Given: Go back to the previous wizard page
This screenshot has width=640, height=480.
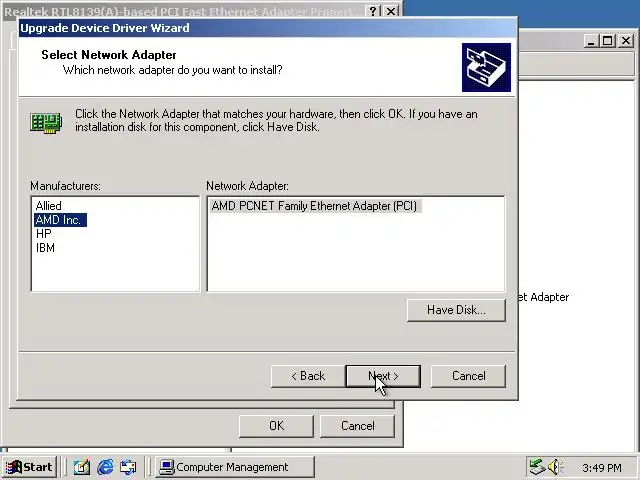Looking at the screenshot, I should pos(308,376).
